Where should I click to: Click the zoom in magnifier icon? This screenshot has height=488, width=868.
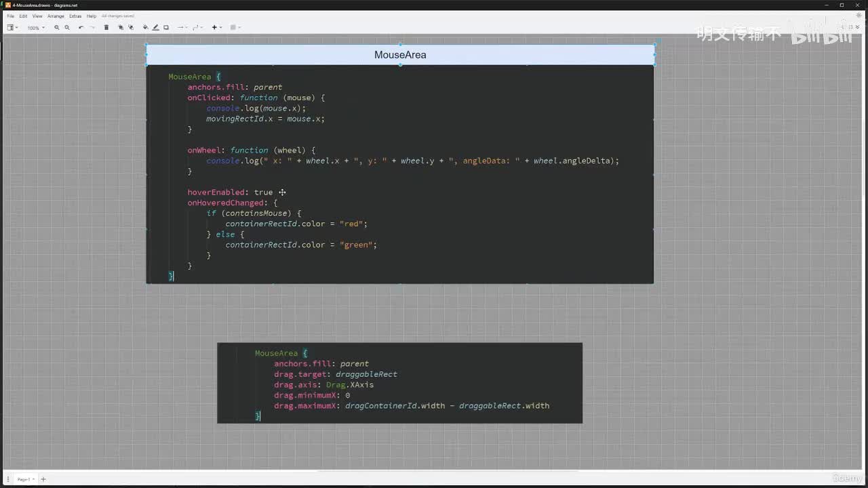pos(56,28)
